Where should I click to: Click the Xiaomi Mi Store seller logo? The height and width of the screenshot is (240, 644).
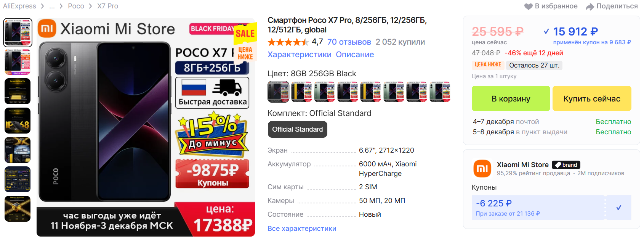pos(482,169)
